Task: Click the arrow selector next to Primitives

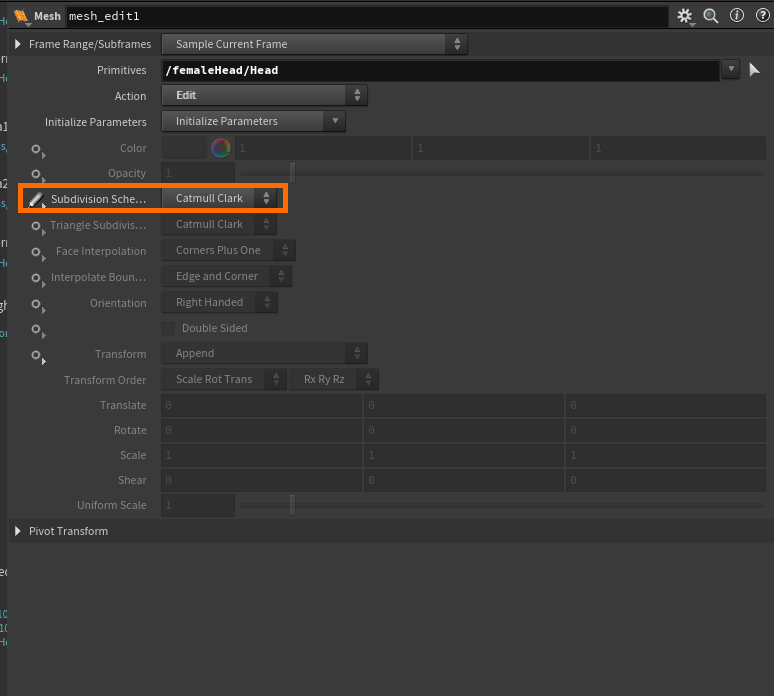Action: pos(754,70)
